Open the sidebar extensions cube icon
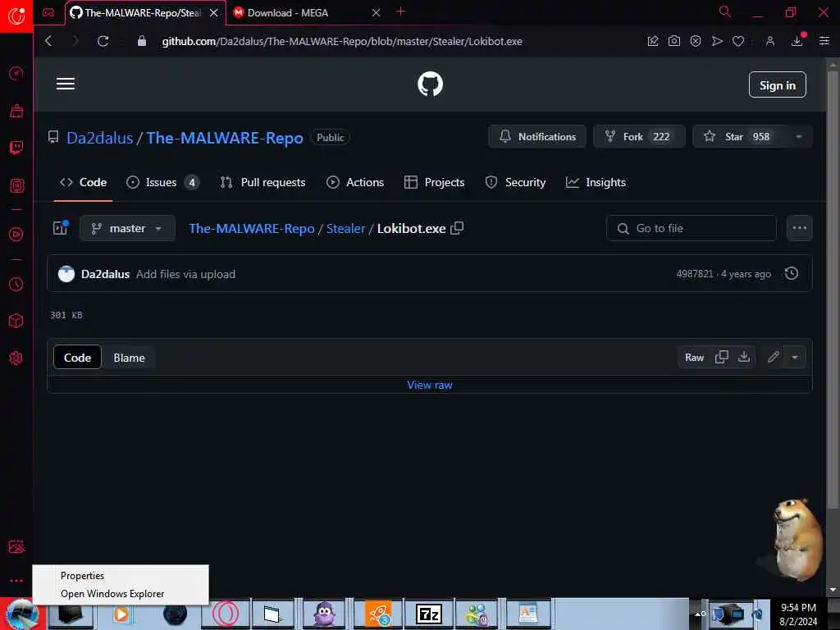Viewport: 840px width, 630px height. 16,321
